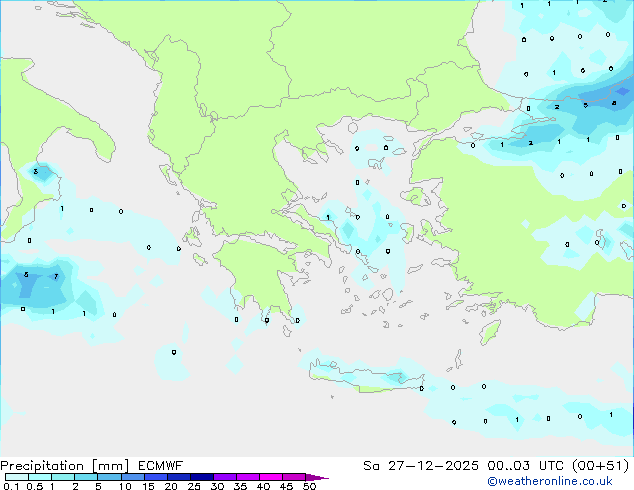634x490 pixels.
Task: Click the 'Sa' weekday abbreviation
Action: tap(371, 466)
